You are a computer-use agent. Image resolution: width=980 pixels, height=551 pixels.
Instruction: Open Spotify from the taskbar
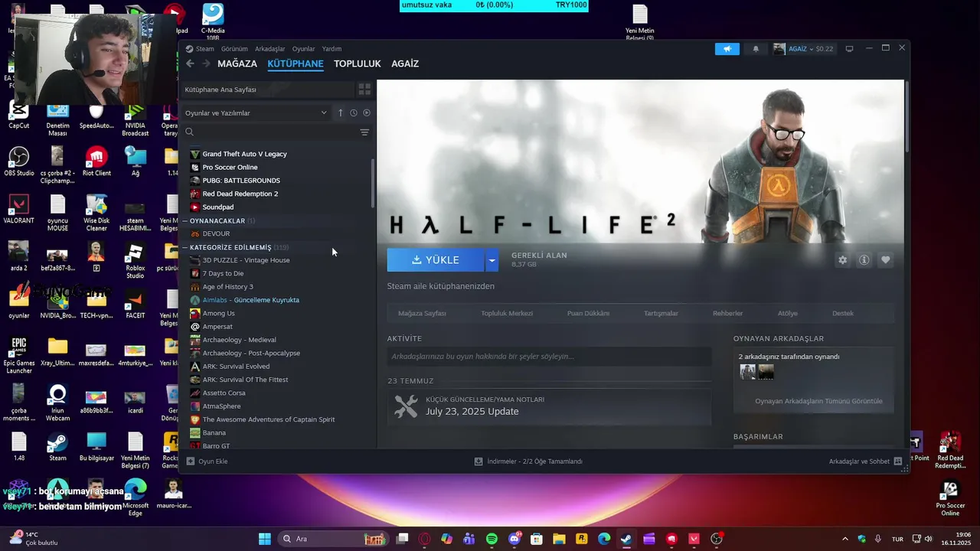coord(492,539)
